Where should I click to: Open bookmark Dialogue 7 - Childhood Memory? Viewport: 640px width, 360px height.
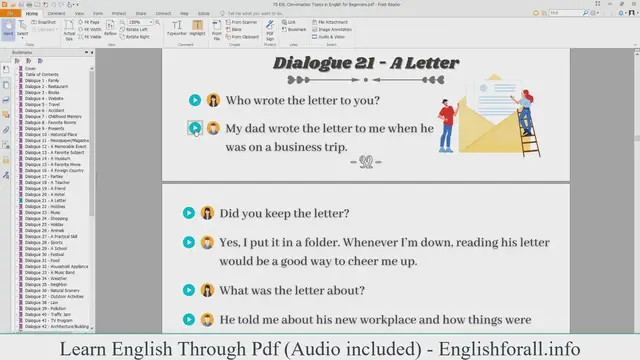point(53,116)
